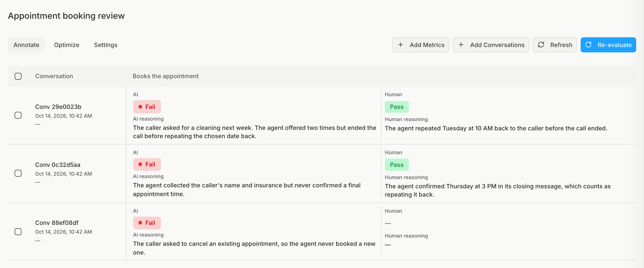Click the AI Fail badge for Conv 0c32d5aa

click(x=147, y=164)
